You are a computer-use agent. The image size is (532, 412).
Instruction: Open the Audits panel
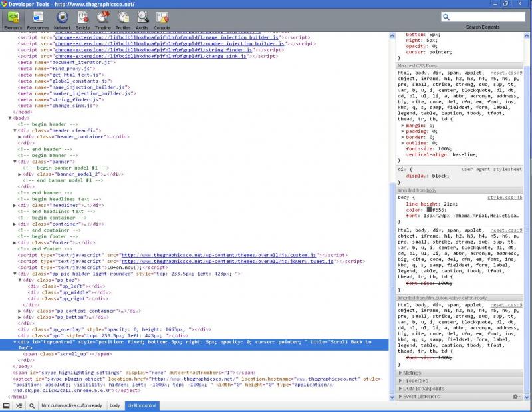(142, 21)
